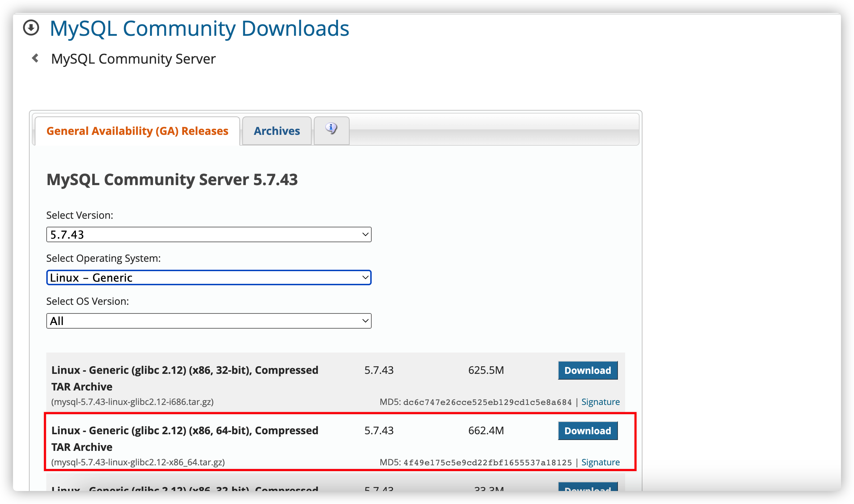The height and width of the screenshot is (504, 854).
Task: Click the 625.5M file size value
Action: coord(486,370)
